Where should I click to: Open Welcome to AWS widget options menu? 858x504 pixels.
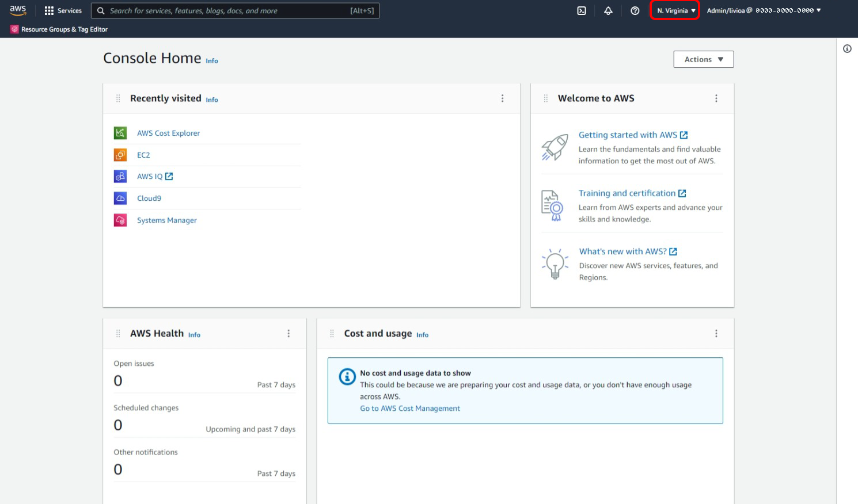click(716, 98)
